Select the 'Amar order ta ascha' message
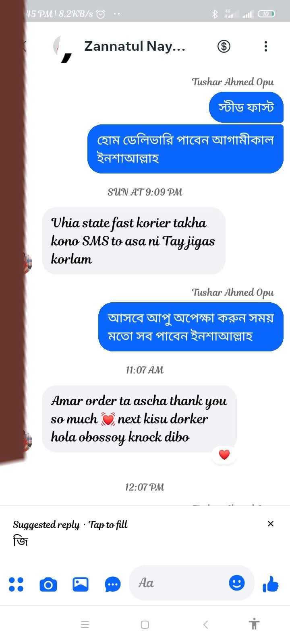The image size is (290, 644). 139,419
